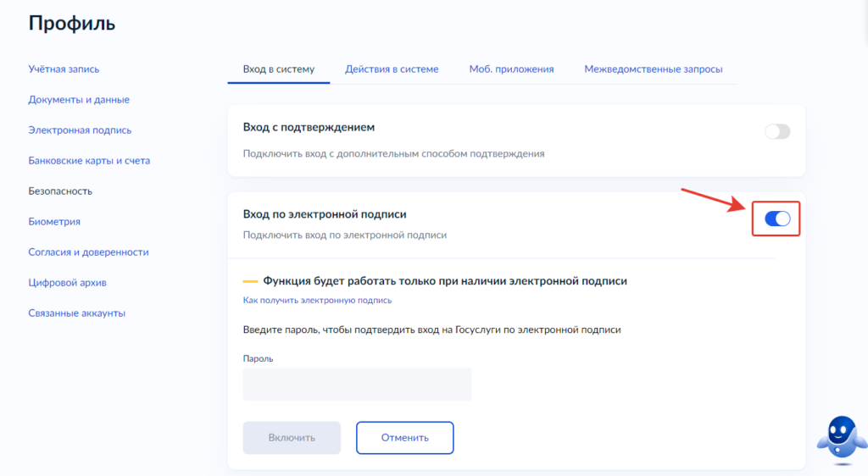Click 'Как получить электронную подпись' link
This screenshot has height=476, width=868.
click(317, 300)
